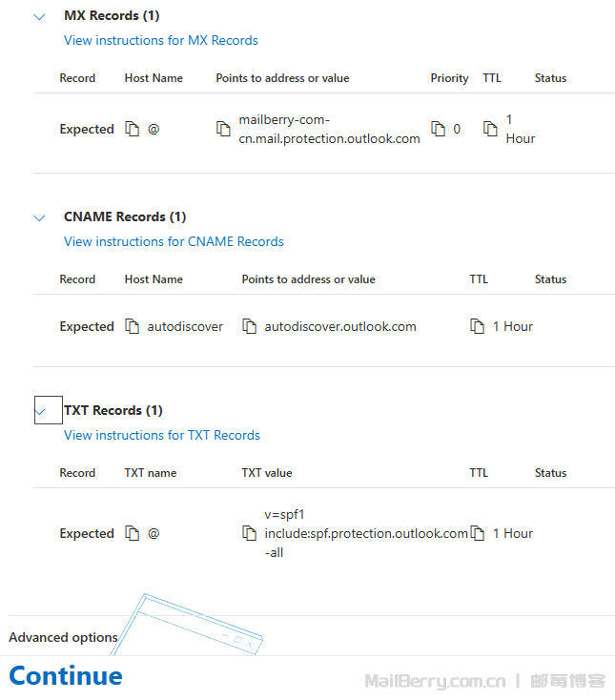Copy the CNAME record TTL value
This screenshot has height=700, width=615.
pos(478,327)
